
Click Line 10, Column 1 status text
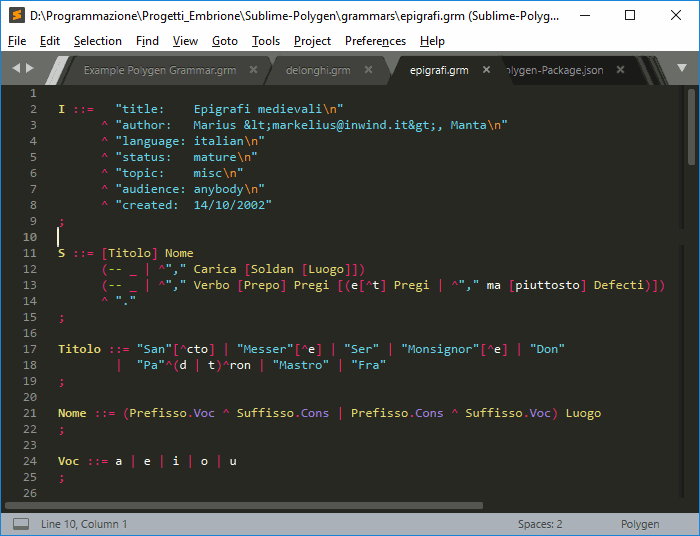click(84, 524)
